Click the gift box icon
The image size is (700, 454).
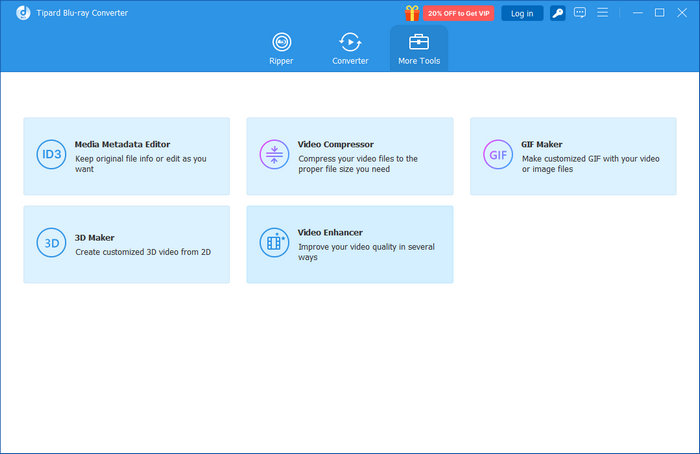click(x=412, y=13)
